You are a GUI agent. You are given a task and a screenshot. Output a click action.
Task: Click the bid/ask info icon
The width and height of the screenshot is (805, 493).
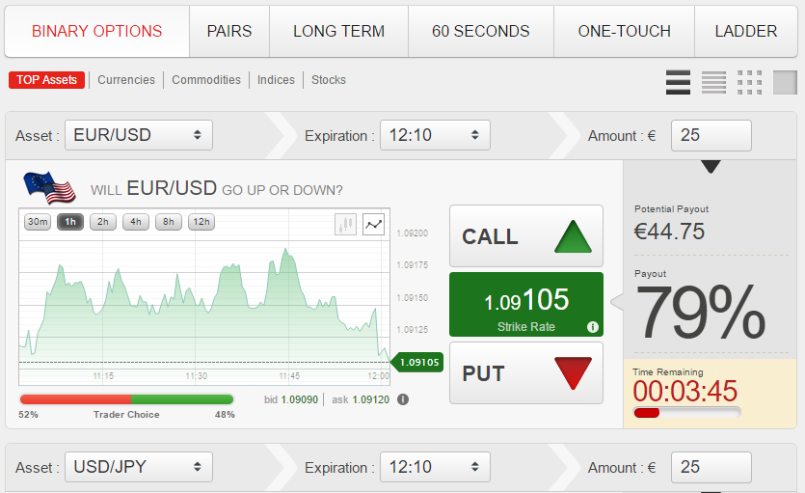click(403, 400)
